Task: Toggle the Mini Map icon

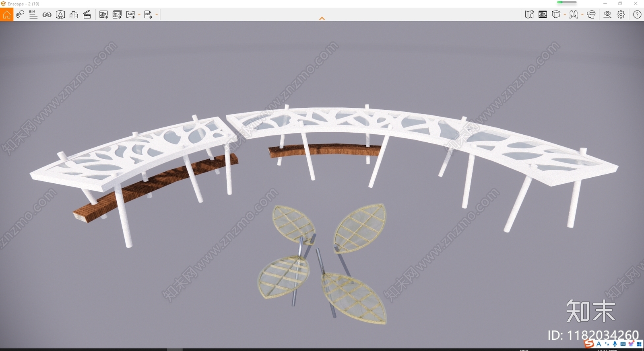Action: click(529, 15)
